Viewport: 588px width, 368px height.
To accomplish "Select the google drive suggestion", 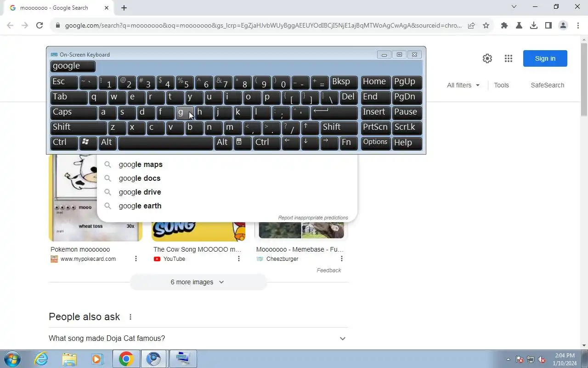I will coord(227,192).
